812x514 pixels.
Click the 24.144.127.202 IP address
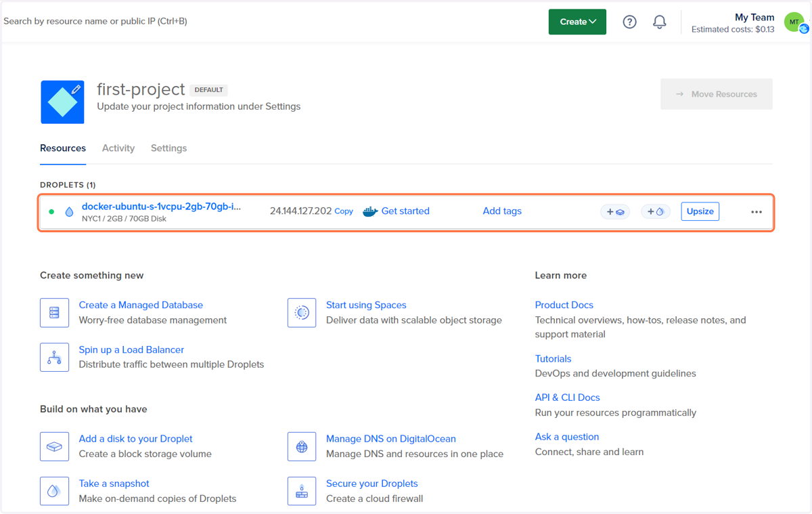click(300, 211)
